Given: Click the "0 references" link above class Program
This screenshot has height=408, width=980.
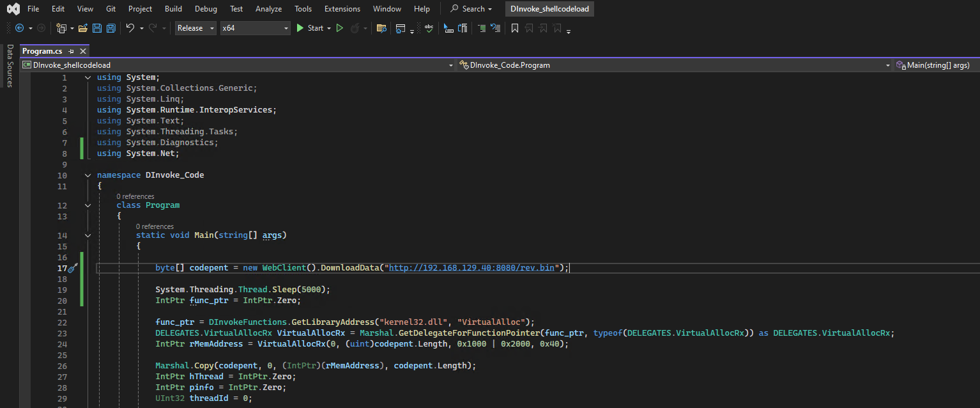Looking at the screenshot, I should 135,196.
